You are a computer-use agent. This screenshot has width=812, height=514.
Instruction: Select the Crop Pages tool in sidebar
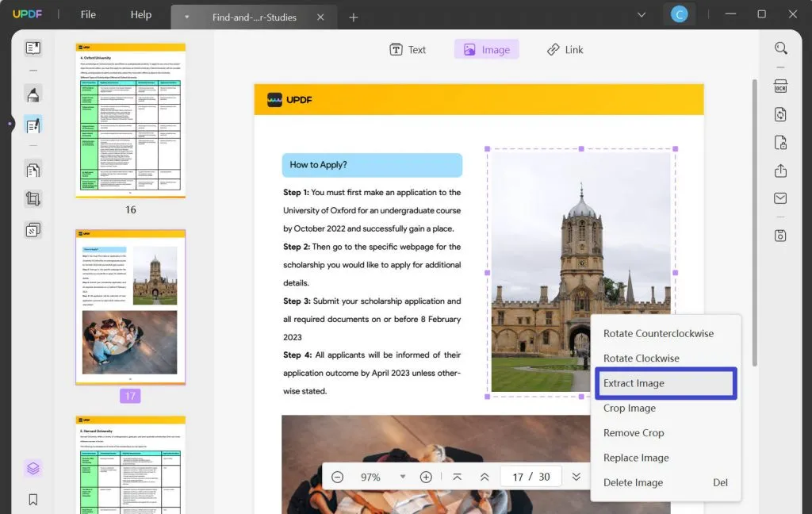point(33,199)
